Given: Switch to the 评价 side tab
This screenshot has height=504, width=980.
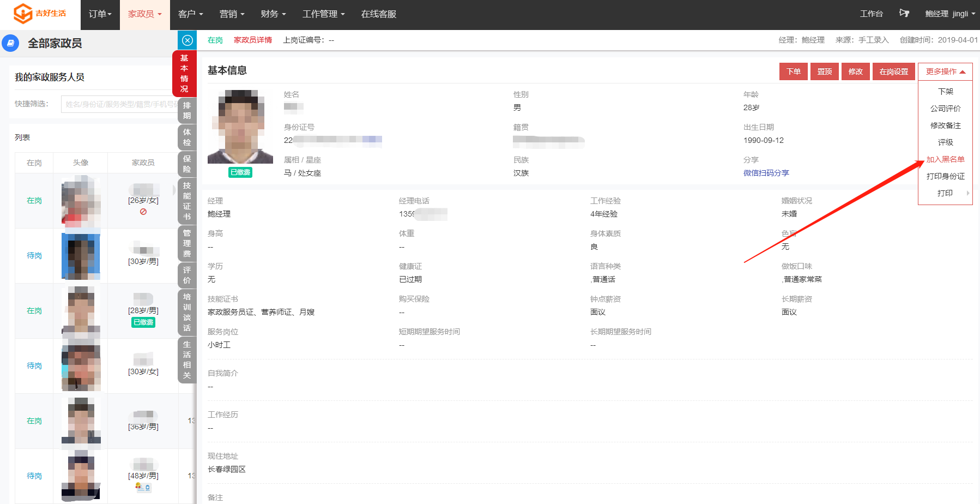Looking at the screenshot, I should (187, 275).
